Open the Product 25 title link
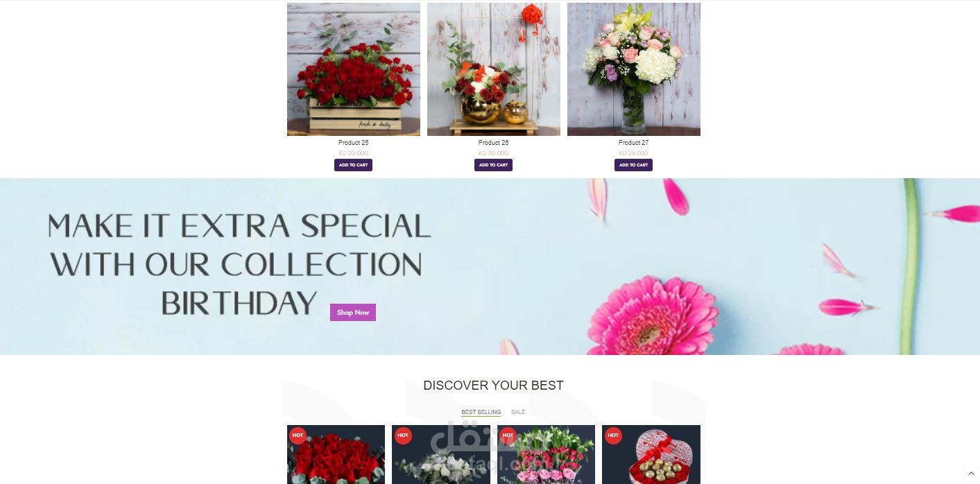The height and width of the screenshot is (484, 980). point(354,143)
